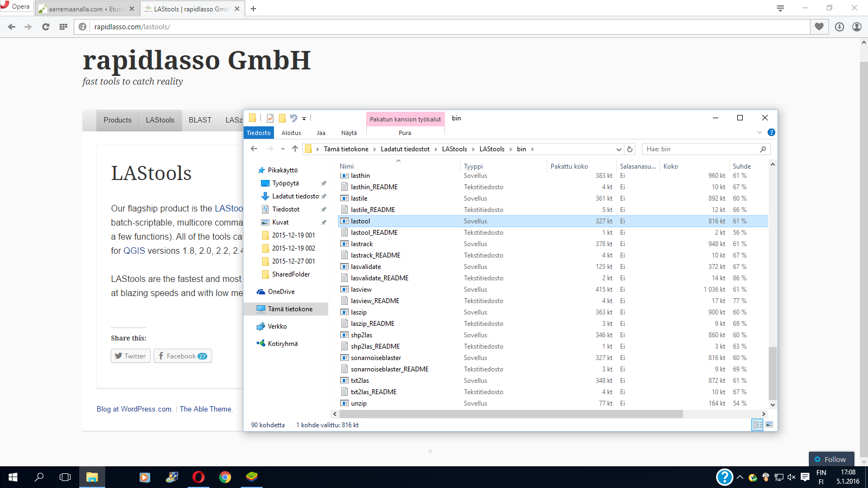This screenshot has width=868, height=488.
Task: Go back in Explorer navigation
Action: point(254,149)
